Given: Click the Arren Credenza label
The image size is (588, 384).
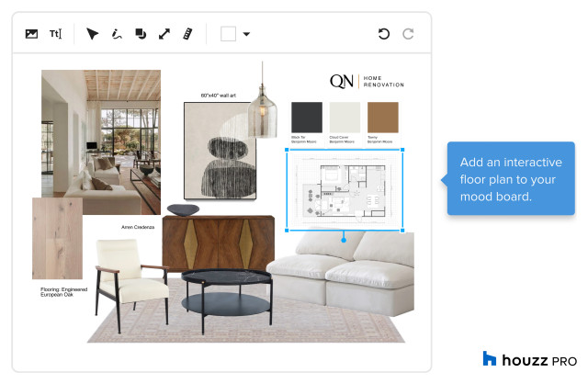Looking at the screenshot, I should click(138, 227).
